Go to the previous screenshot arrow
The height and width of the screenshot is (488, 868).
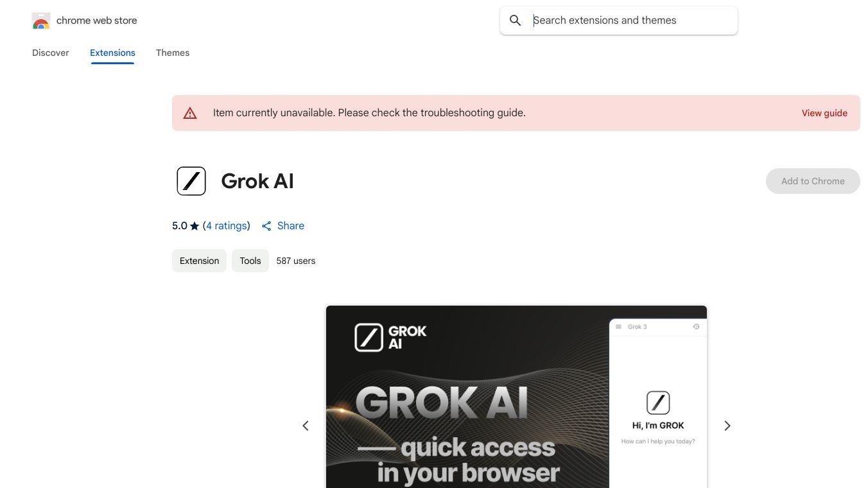tap(306, 426)
